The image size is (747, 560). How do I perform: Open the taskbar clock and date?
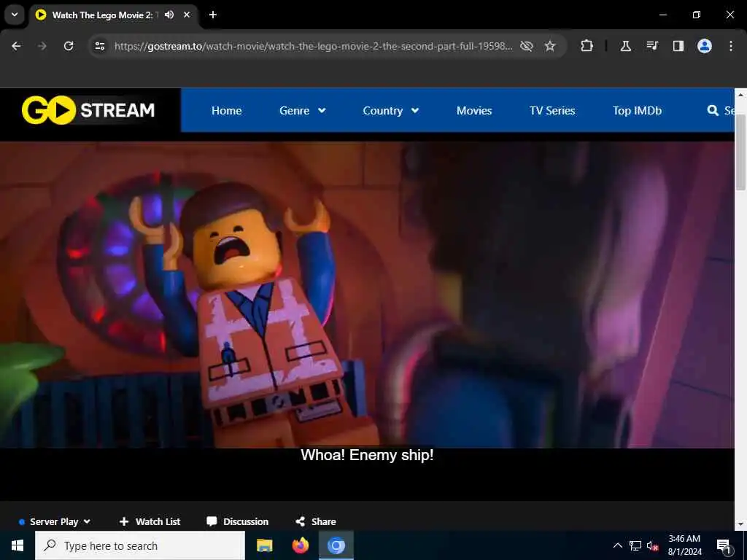684,545
